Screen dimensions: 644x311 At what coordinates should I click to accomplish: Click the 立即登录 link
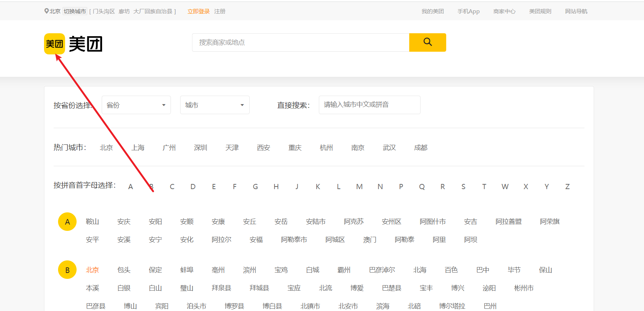tap(199, 11)
